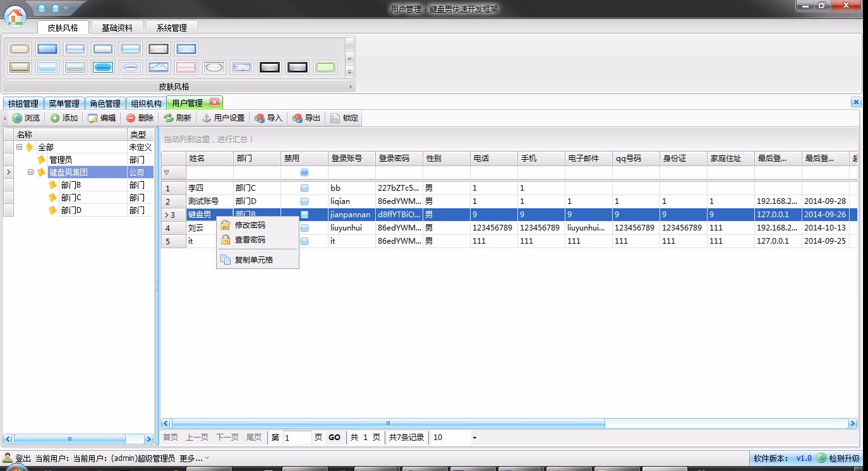Click inside the page number input field

(296, 437)
